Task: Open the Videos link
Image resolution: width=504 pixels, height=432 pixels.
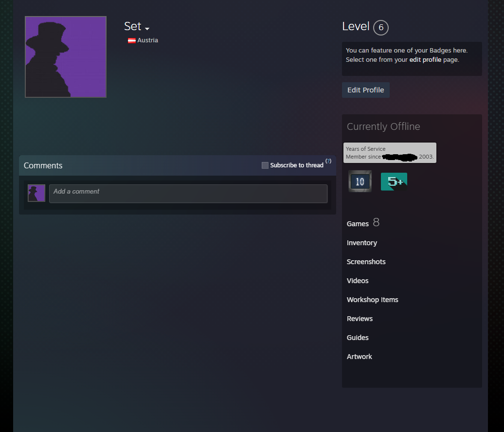Action: 358,281
